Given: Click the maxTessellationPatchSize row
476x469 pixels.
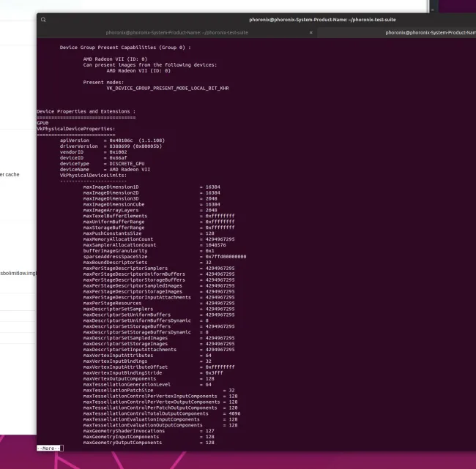Looking at the screenshot, I should click(x=159, y=391).
